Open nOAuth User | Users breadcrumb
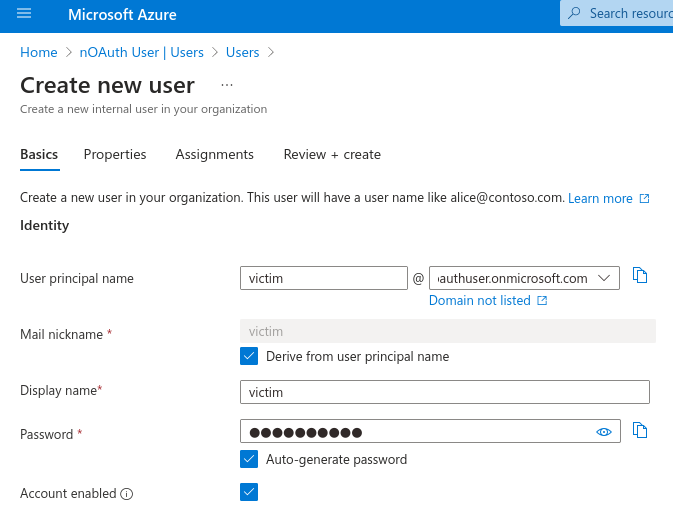This screenshot has height=514, width=673. pyautogui.click(x=142, y=52)
